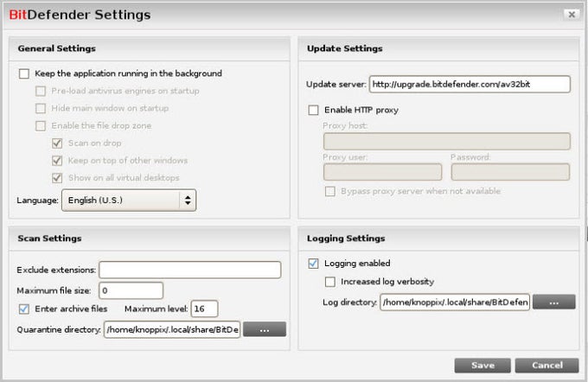588x382 pixels.
Task: Click the Exclude extensions field
Action: [x=189, y=270]
